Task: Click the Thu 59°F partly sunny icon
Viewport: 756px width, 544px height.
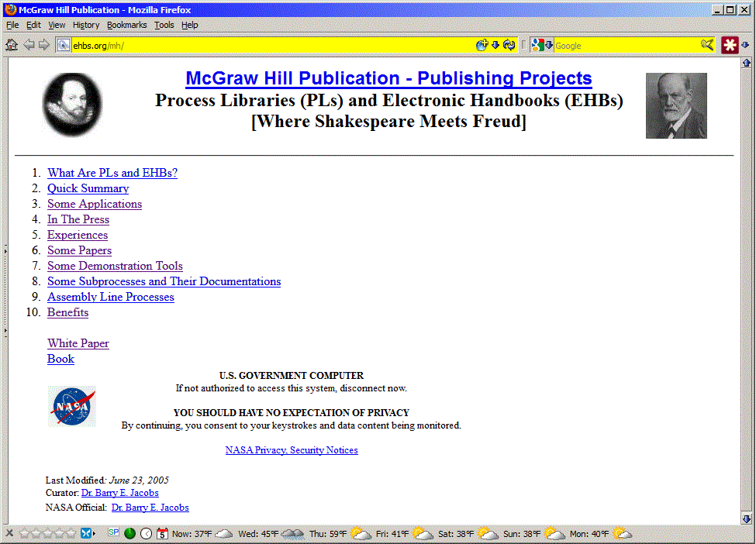Action: [x=361, y=533]
